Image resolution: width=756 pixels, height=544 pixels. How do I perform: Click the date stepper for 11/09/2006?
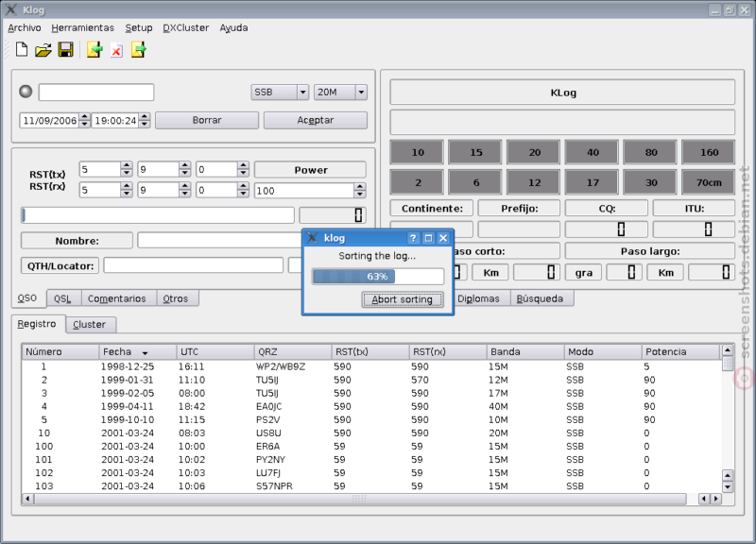84,121
